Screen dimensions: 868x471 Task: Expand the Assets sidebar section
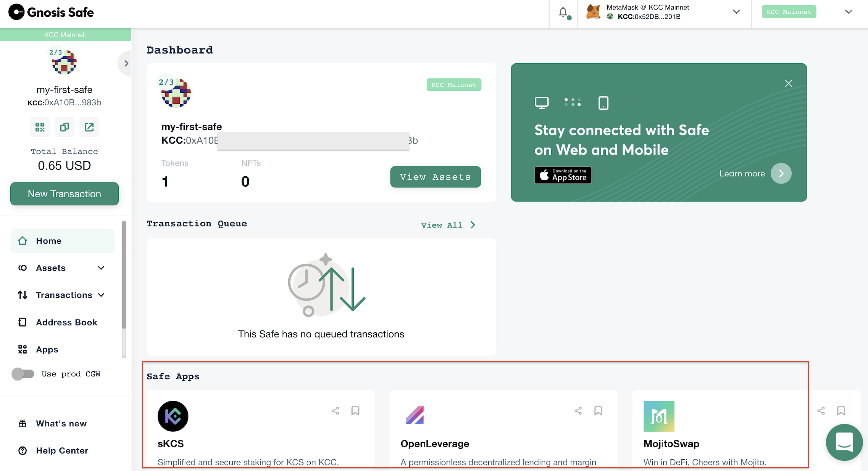(101, 268)
